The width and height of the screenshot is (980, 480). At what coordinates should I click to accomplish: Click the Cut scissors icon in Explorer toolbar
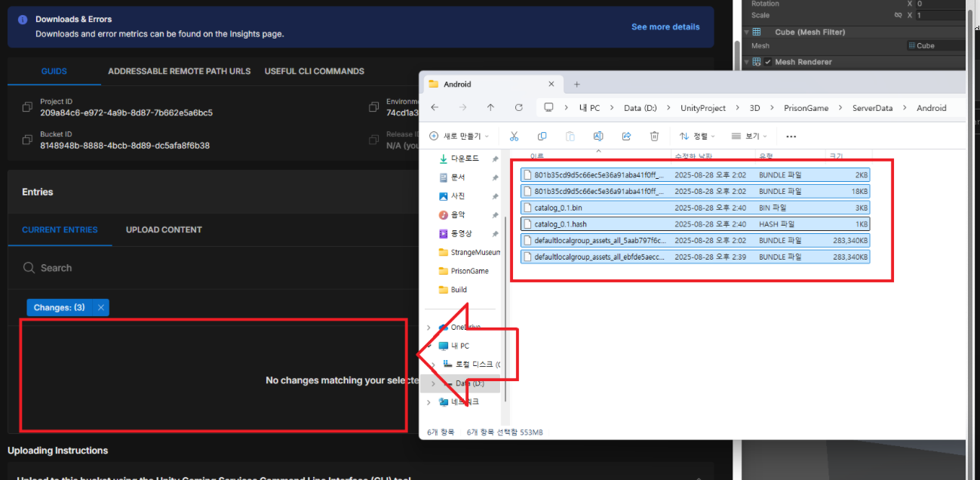pos(514,136)
